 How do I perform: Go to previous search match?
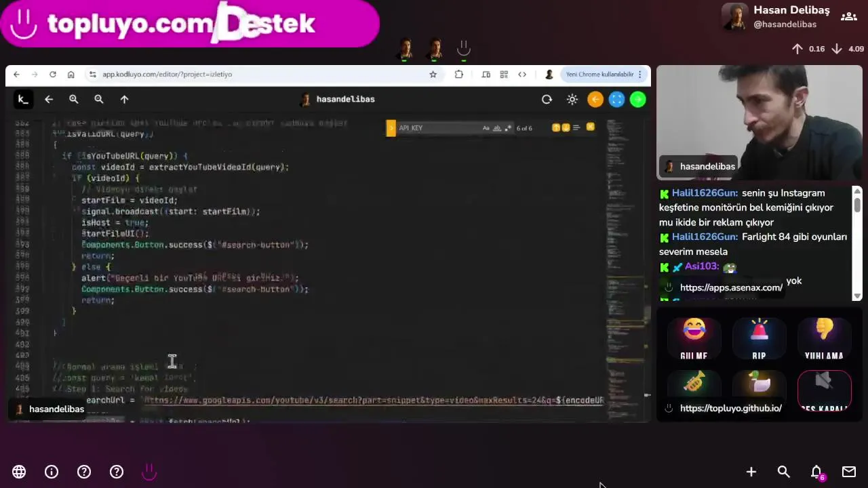(556, 127)
